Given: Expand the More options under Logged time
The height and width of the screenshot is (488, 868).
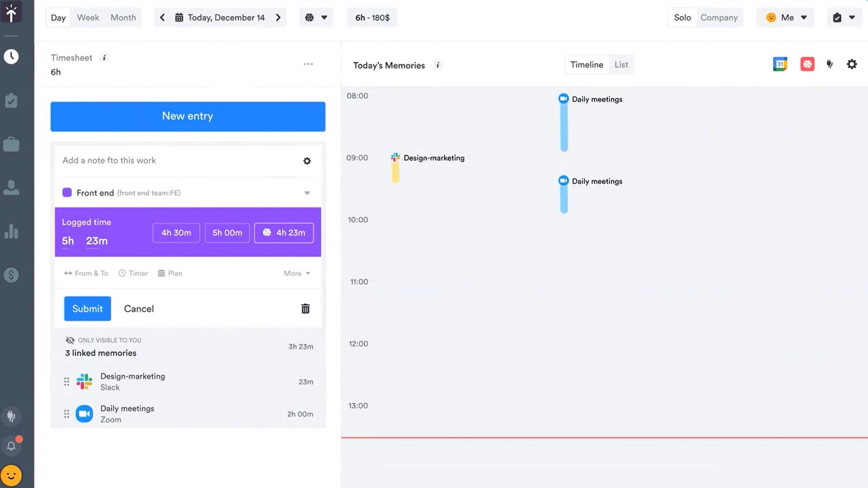Looking at the screenshot, I should [296, 273].
